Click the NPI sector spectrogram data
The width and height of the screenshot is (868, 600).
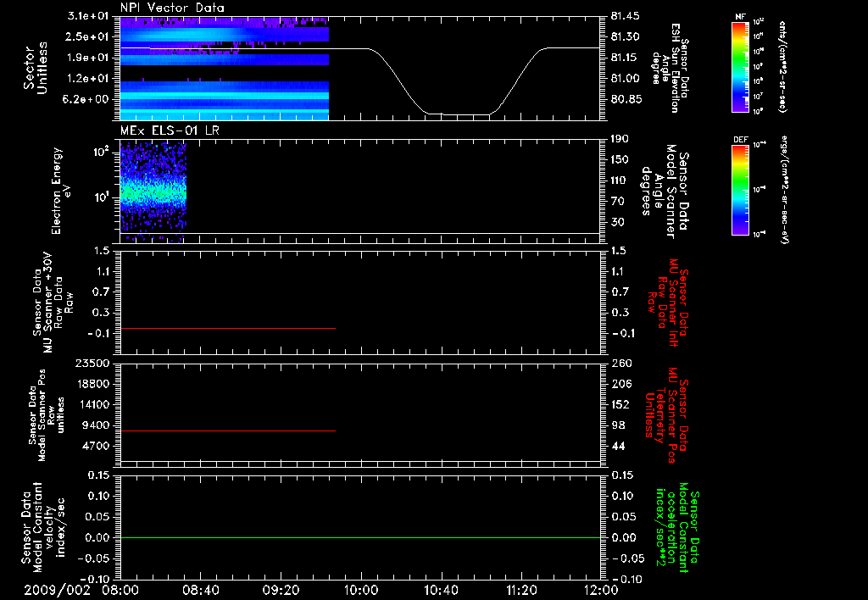coord(225,68)
